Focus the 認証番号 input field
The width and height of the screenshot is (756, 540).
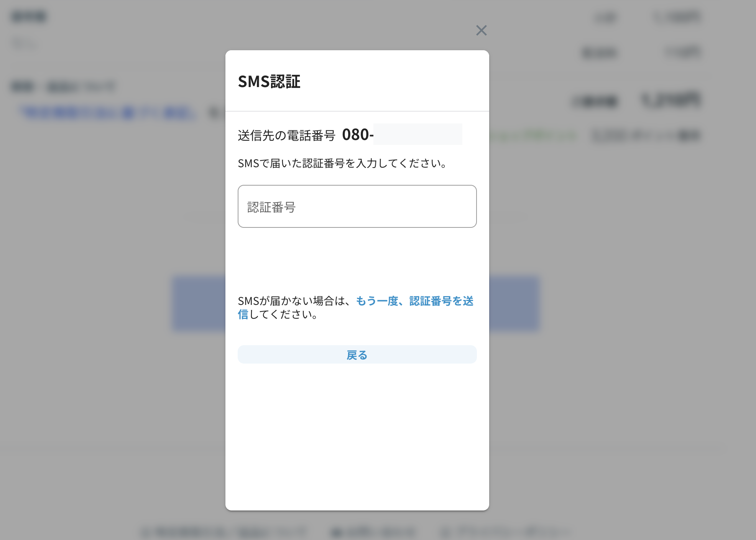[x=357, y=206]
